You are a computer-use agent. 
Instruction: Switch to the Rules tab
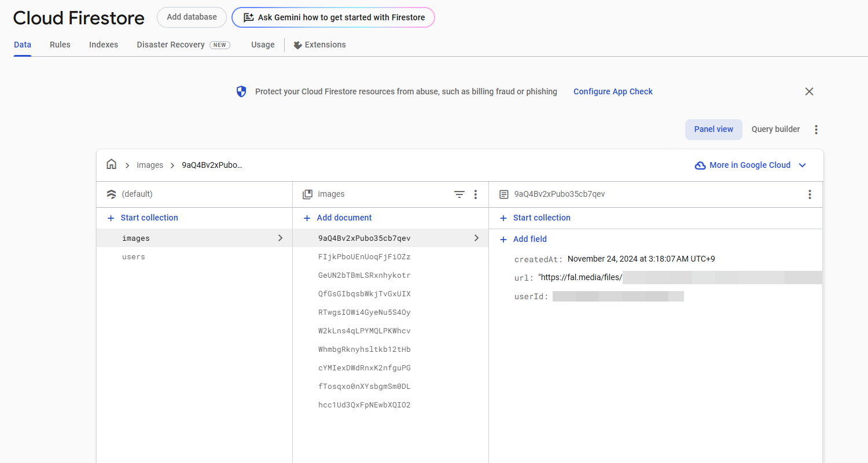point(60,45)
